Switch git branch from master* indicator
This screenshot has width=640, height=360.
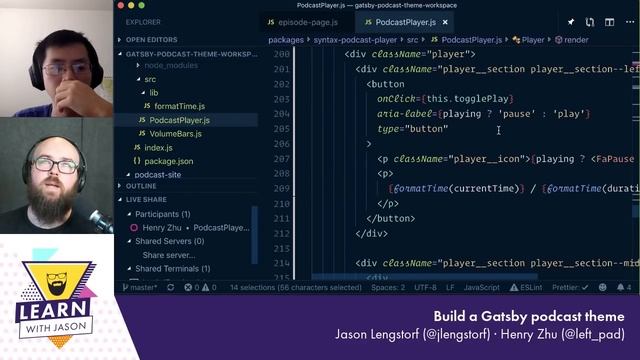[x=140, y=287]
